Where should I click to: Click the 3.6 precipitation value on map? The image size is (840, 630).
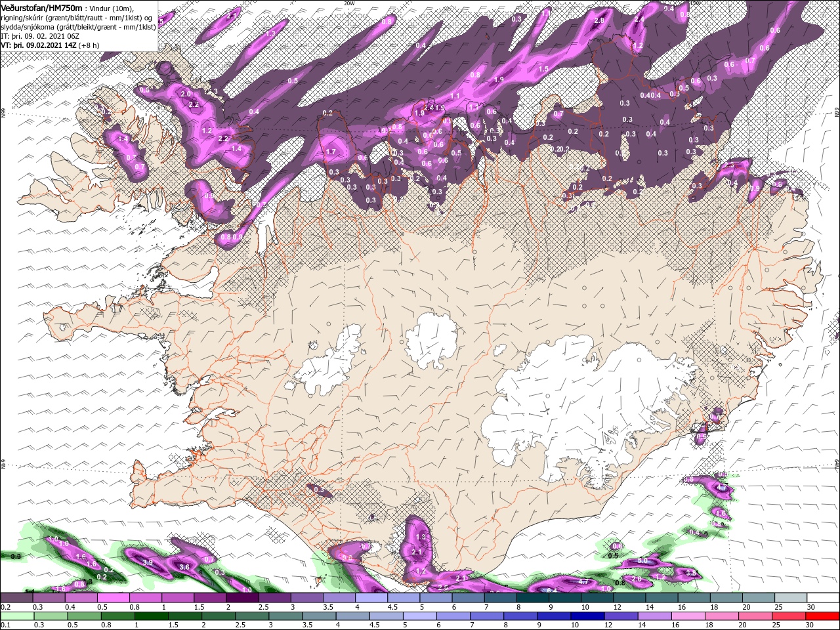pos(184,567)
